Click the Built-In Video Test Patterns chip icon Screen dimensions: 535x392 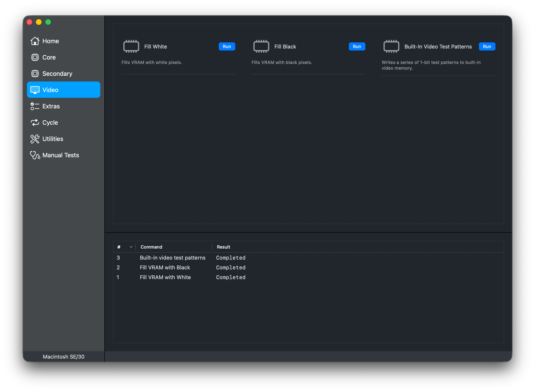(x=391, y=46)
